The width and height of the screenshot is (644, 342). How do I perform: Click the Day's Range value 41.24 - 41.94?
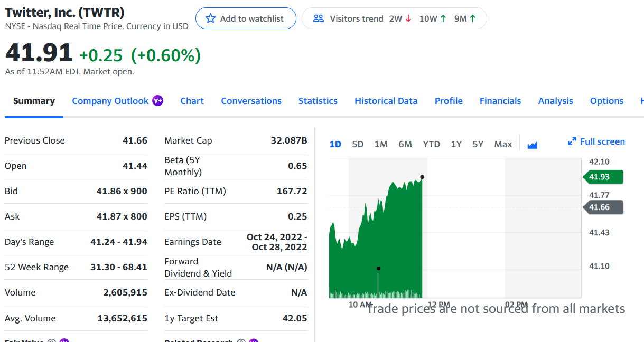[x=119, y=242]
